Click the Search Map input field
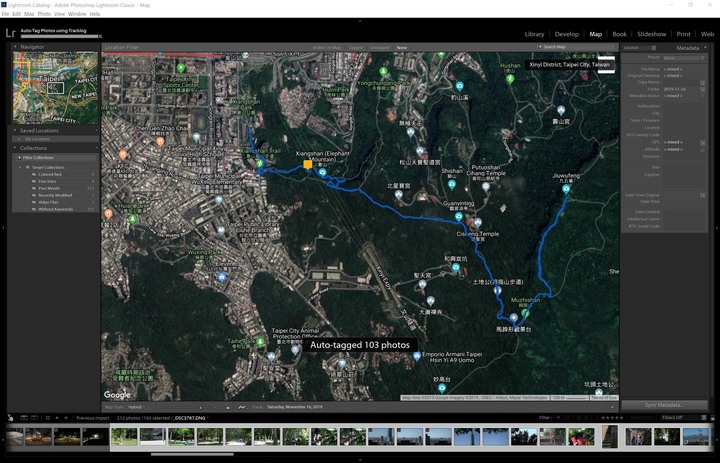 coord(575,47)
